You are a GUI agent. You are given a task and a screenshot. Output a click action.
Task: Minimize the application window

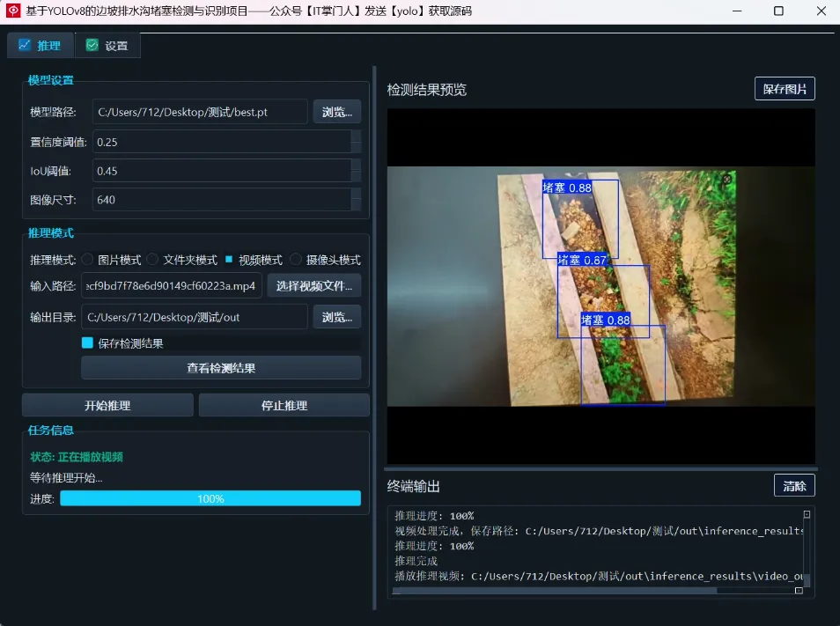tap(737, 11)
